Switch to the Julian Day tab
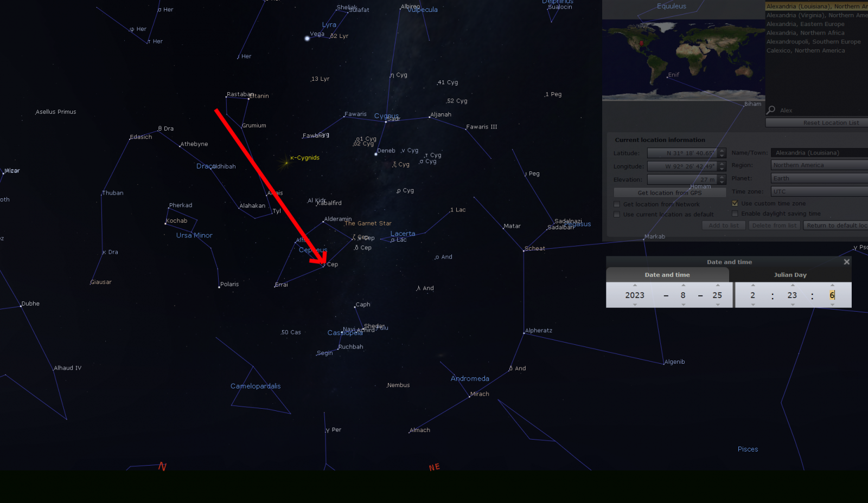Image resolution: width=868 pixels, height=503 pixels. pos(790,275)
